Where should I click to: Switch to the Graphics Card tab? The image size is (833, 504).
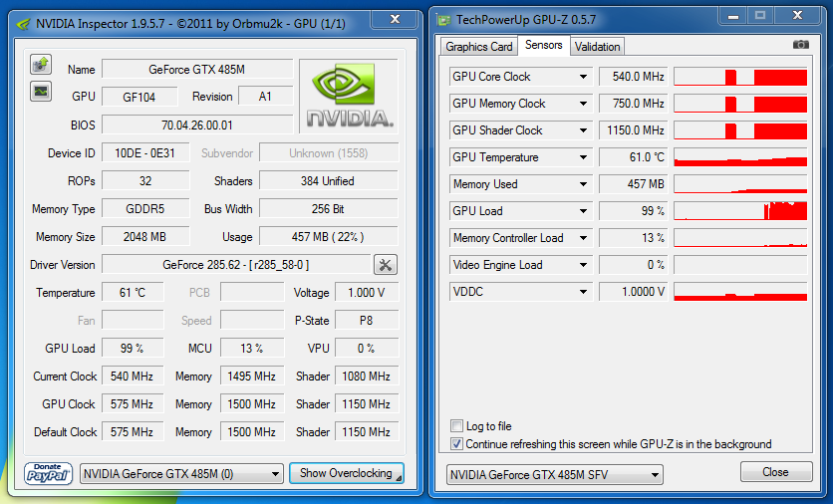coord(478,47)
